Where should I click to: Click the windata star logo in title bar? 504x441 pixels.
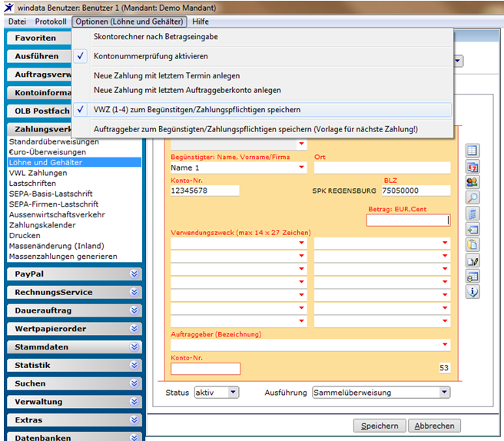tap(8, 8)
